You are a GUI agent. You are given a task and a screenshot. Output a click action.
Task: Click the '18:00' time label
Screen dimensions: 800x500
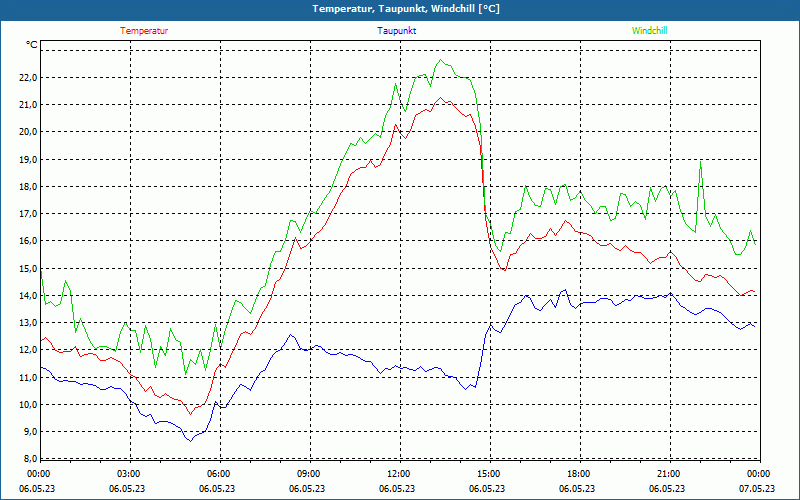point(578,474)
